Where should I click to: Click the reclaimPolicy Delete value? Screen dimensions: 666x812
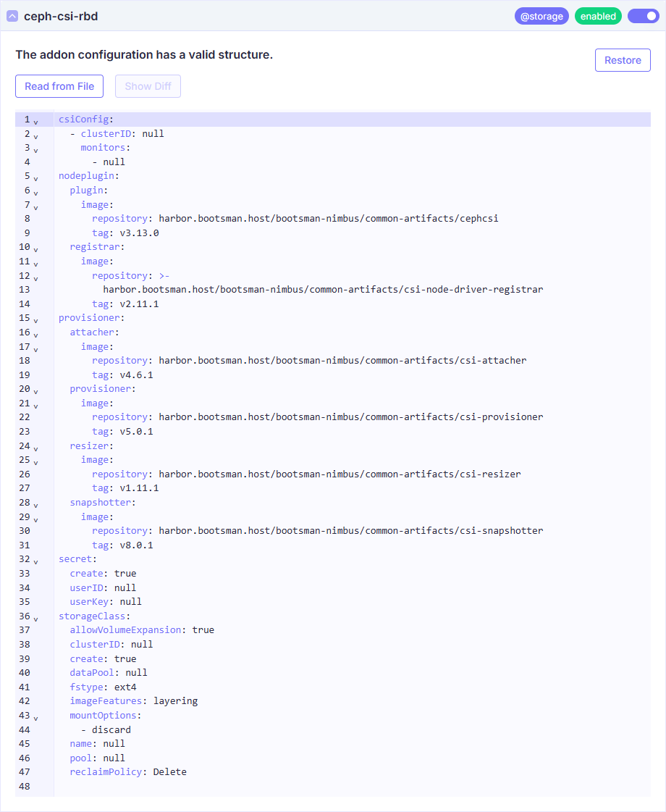(x=169, y=772)
